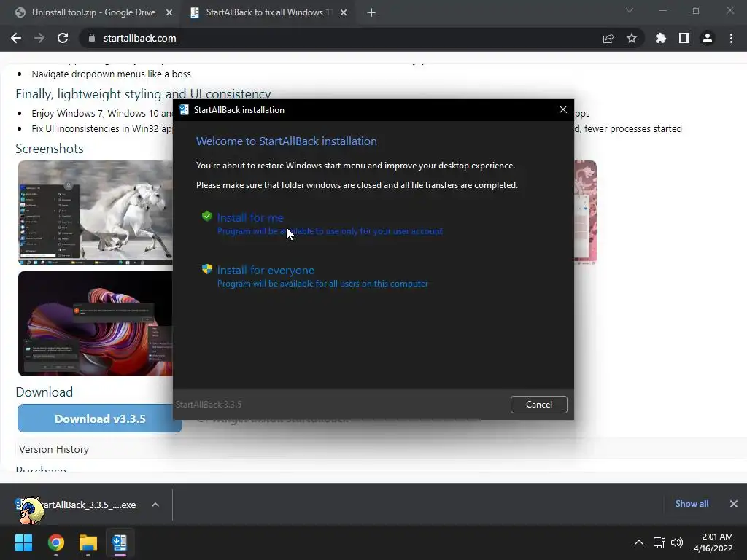Click Download v3.3.5 button
Viewport: 747px width, 560px height.
[x=100, y=419]
